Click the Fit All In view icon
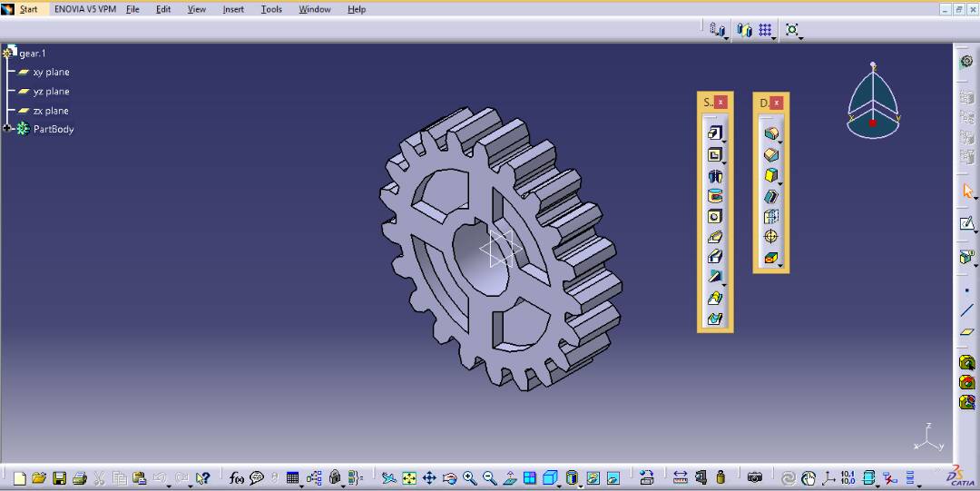This screenshot has width=980, height=491. 409,477
